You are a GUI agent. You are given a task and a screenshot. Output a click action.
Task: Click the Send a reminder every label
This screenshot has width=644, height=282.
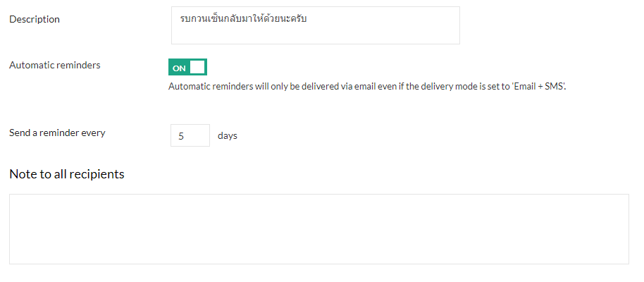57,132
